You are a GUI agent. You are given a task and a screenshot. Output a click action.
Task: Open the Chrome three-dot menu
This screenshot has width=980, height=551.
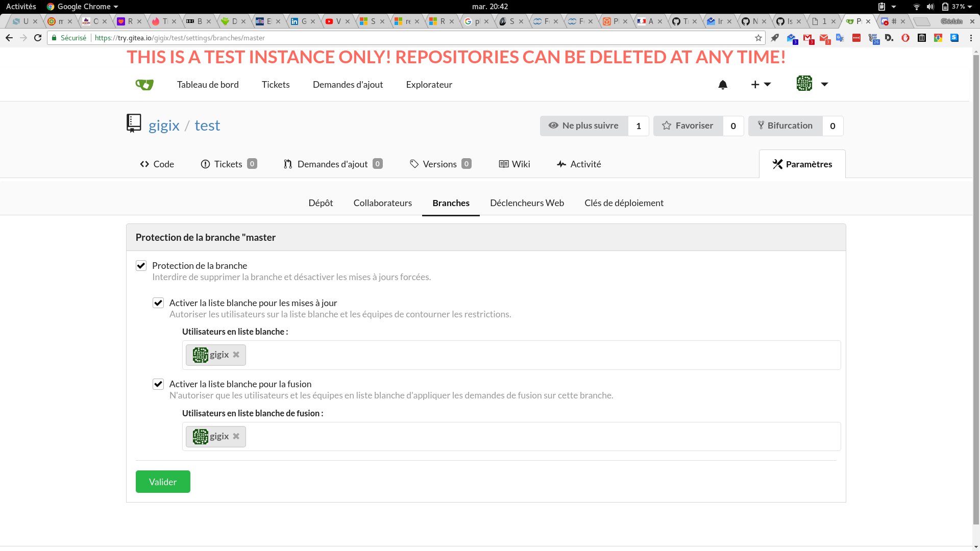click(x=971, y=38)
